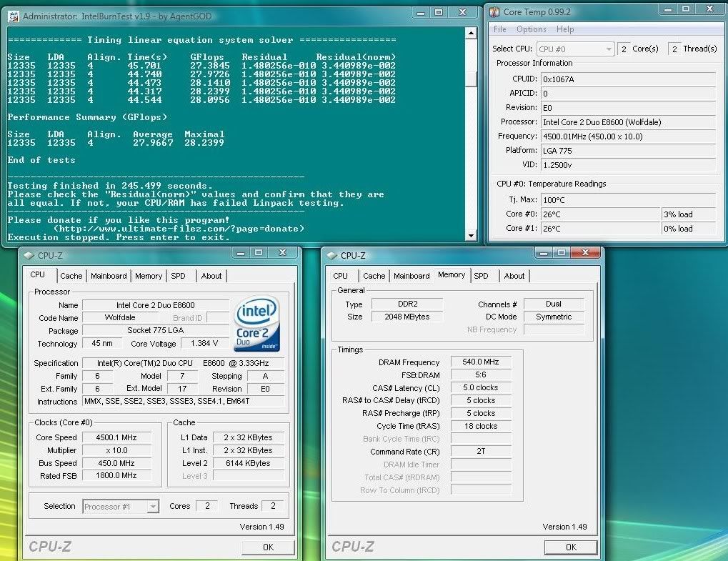Open About tab in right CPU-Z
Screen dimensions: 728x561
(514, 276)
